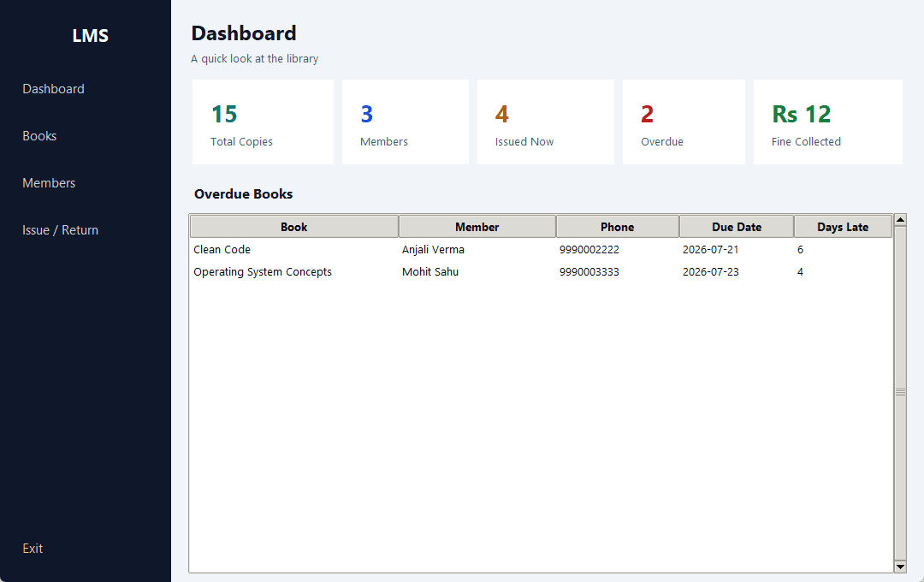Click phone number 9990002222
Viewport: 924px width, 582px height.
click(x=589, y=249)
